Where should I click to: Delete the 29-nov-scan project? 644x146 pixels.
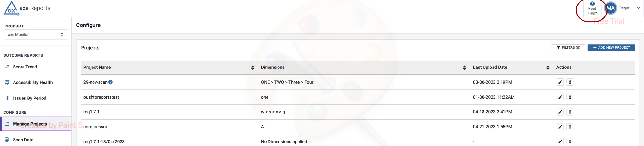[x=570, y=82]
